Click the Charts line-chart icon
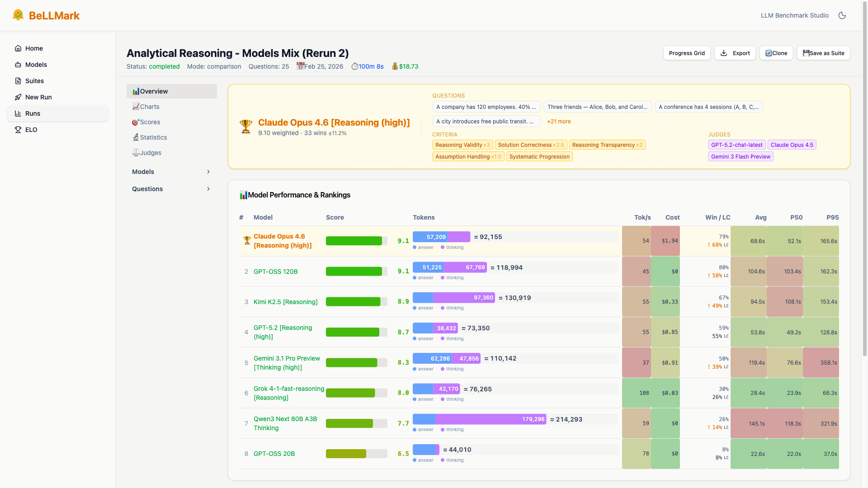The width and height of the screenshot is (868, 488). 136,107
